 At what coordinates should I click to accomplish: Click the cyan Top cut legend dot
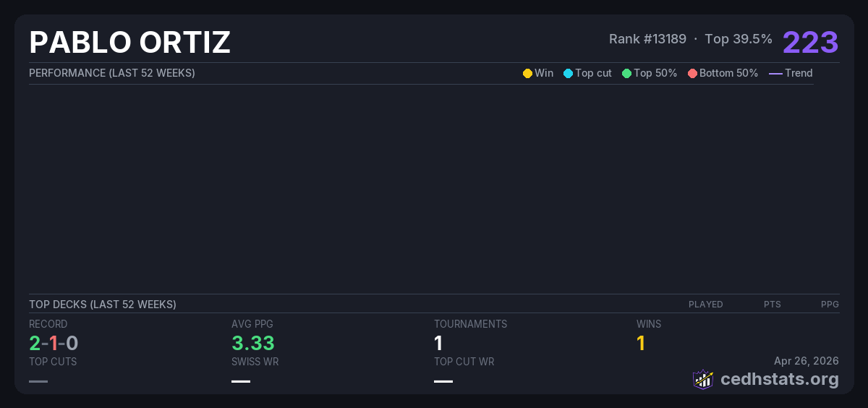tap(568, 73)
